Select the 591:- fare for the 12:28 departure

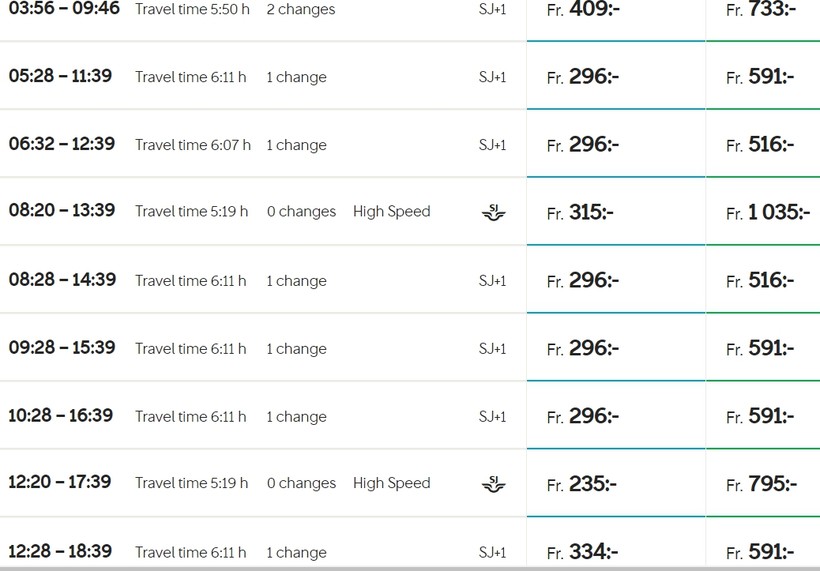tap(762, 552)
